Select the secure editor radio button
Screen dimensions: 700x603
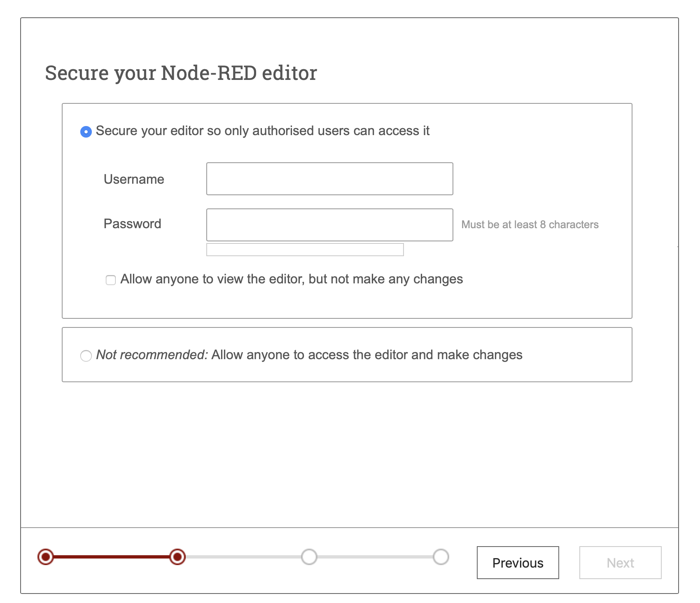point(86,132)
